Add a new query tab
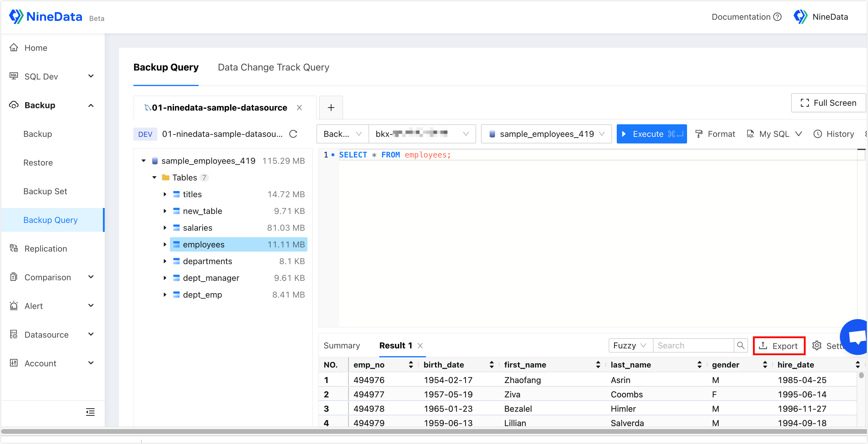The width and height of the screenshot is (868, 444). (x=331, y=108)
